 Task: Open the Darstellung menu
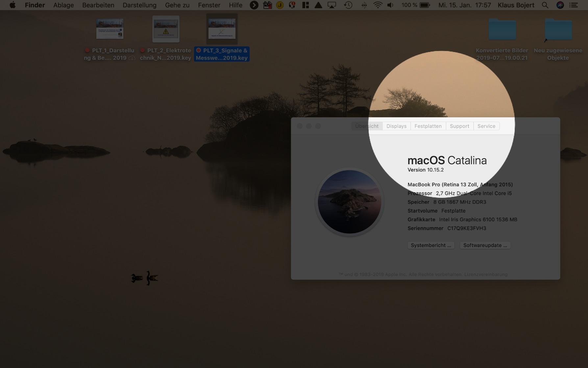click(x=139, y=5)
